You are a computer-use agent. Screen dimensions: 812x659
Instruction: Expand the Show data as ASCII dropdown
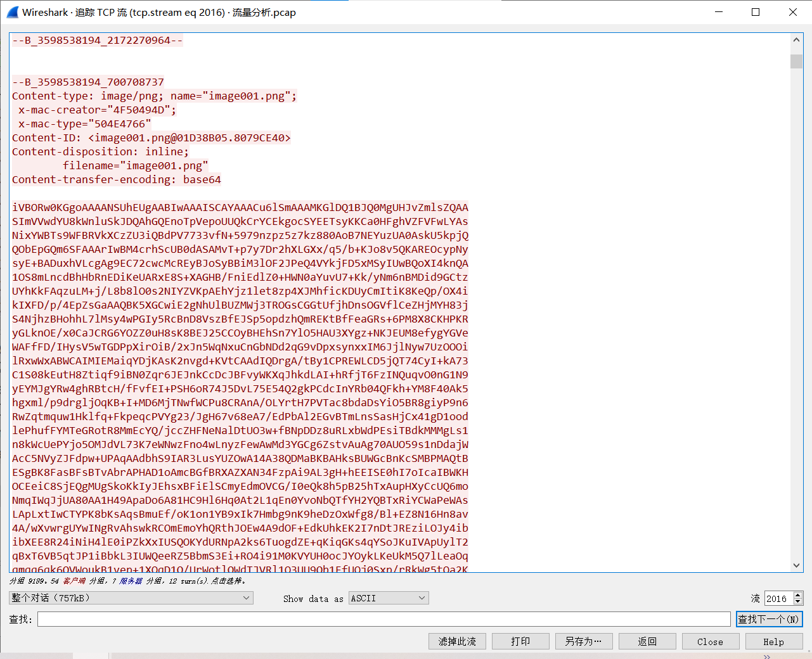[389, 598]
